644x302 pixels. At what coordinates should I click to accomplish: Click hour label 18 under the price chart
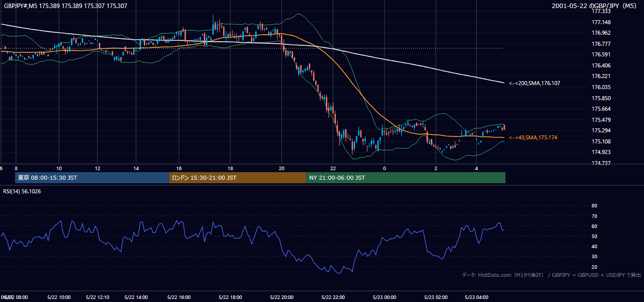coord(230,169)
